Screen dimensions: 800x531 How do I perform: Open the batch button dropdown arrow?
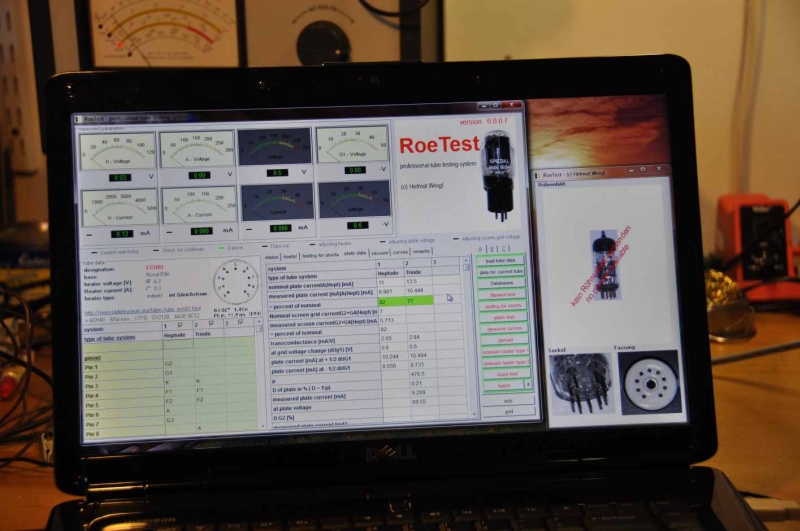click(529, 385)
